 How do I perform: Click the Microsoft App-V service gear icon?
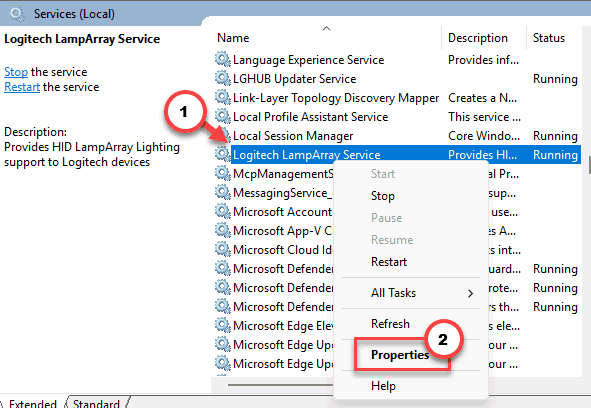coord(222,230)
